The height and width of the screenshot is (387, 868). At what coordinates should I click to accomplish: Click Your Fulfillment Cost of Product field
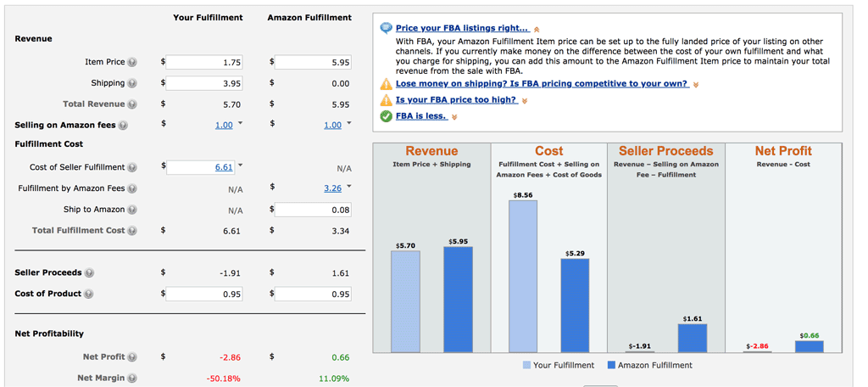click(204, 294)
